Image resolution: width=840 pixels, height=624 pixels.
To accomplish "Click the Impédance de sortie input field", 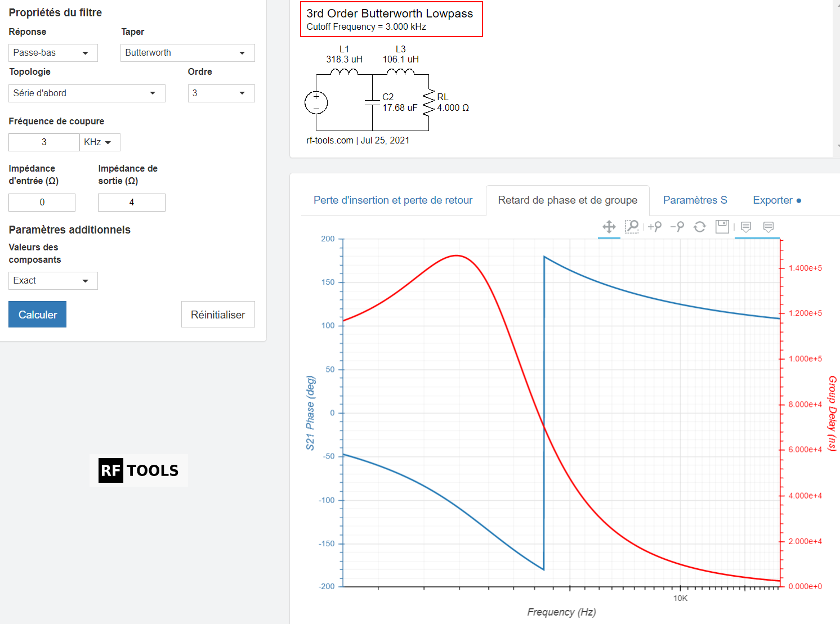I will pos(131,203).
